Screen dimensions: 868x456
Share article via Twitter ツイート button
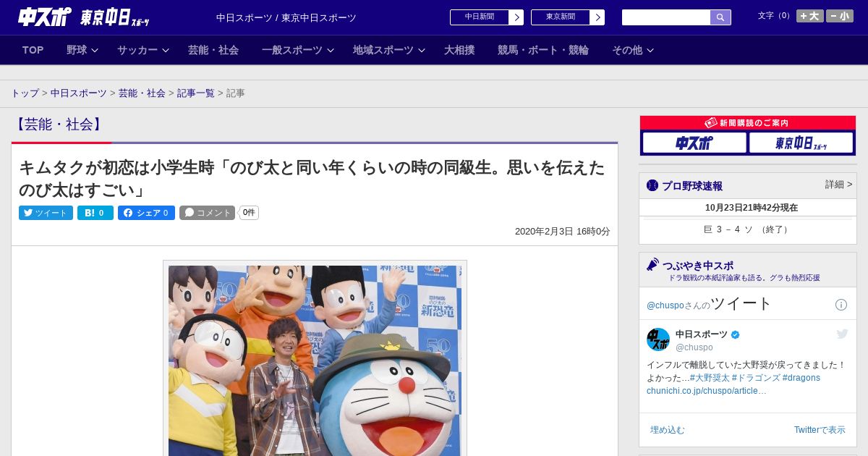tap(46, 213)
